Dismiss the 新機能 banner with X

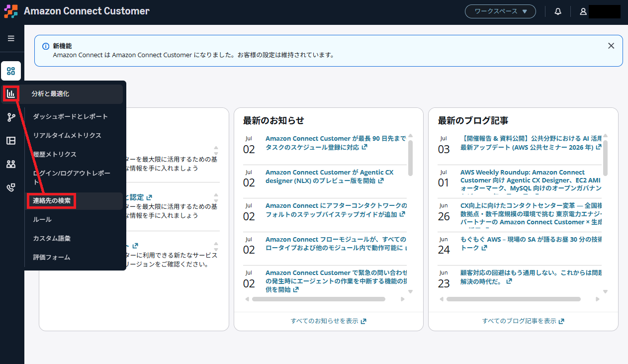(611, 46)
